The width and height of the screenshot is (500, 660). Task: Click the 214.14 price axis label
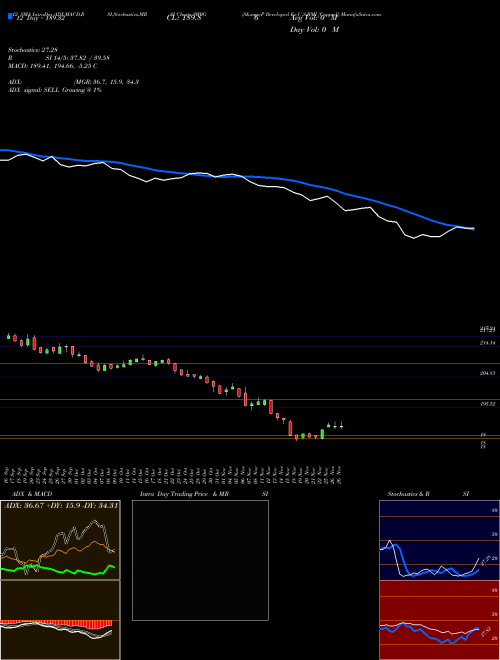[x=488, y=343]
